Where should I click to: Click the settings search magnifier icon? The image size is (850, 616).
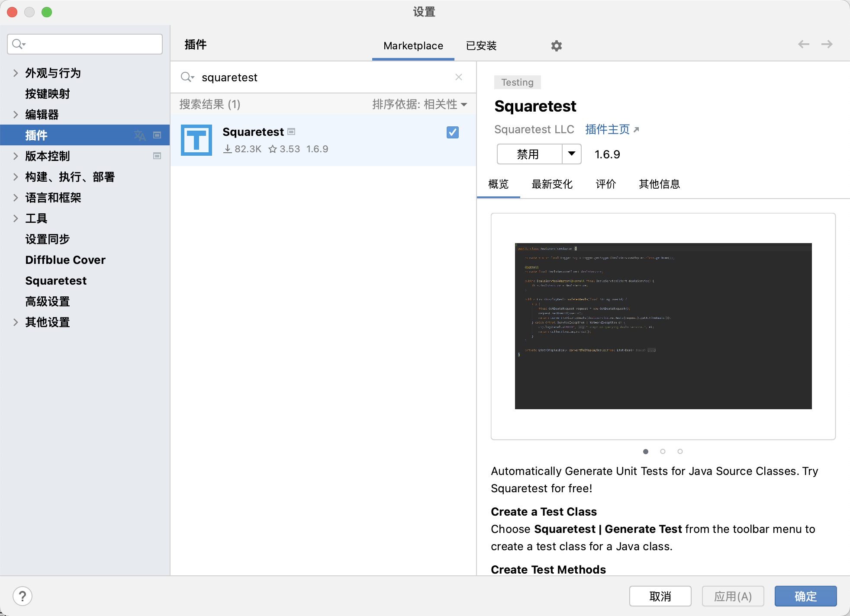click(19, 44)
